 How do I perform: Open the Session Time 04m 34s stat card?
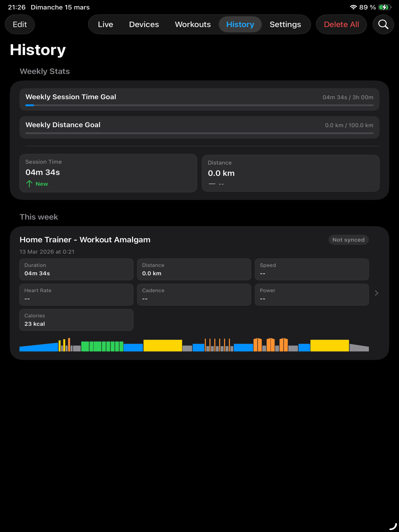click(108, 173)
